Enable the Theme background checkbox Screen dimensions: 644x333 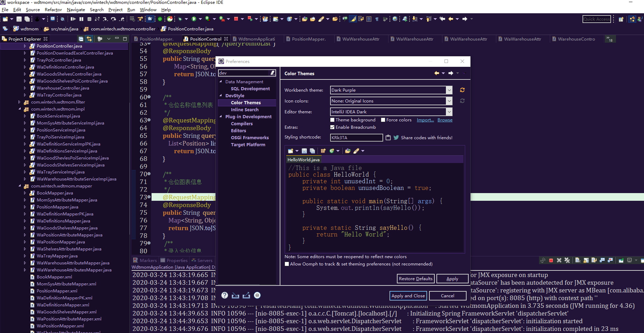pos(332,120)
